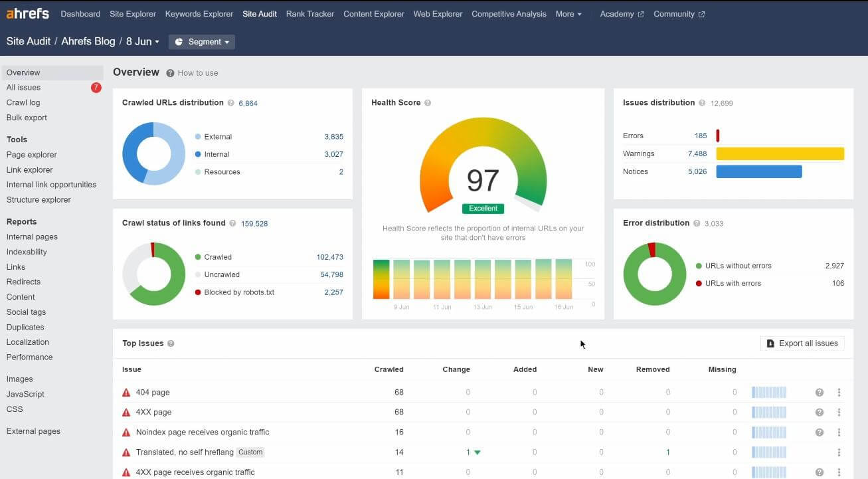
Task: Go to Dashboard in the top navigation
Action: pos(80,14)
